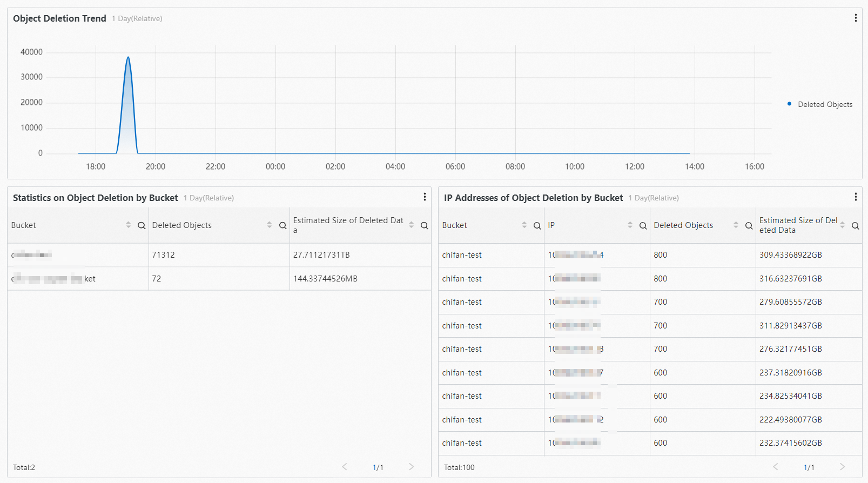
Task: Select the 72 deleted objects cell
Action: click(x=219, y=279)
